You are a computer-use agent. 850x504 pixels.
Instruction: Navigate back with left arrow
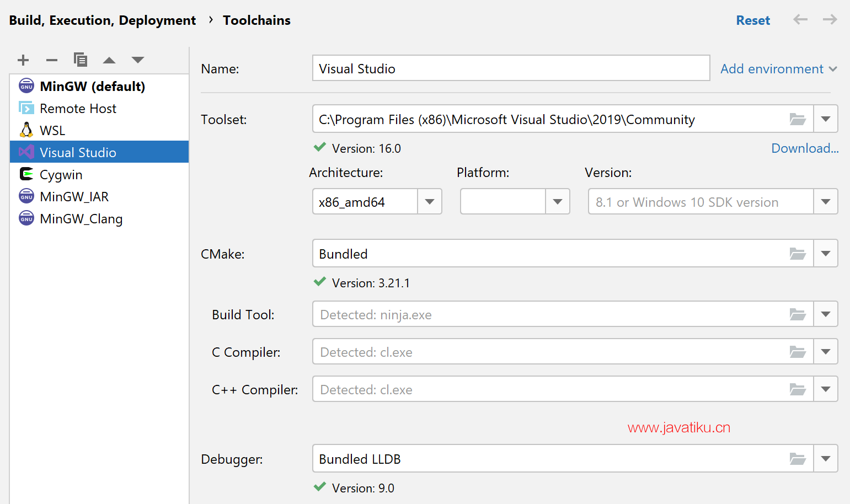(800, 20)
